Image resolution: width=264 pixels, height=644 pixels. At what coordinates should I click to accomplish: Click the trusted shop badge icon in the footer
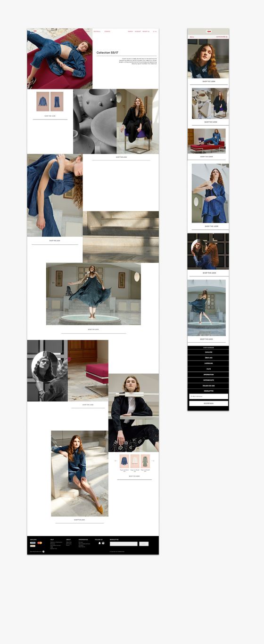(x=44, y=551)
